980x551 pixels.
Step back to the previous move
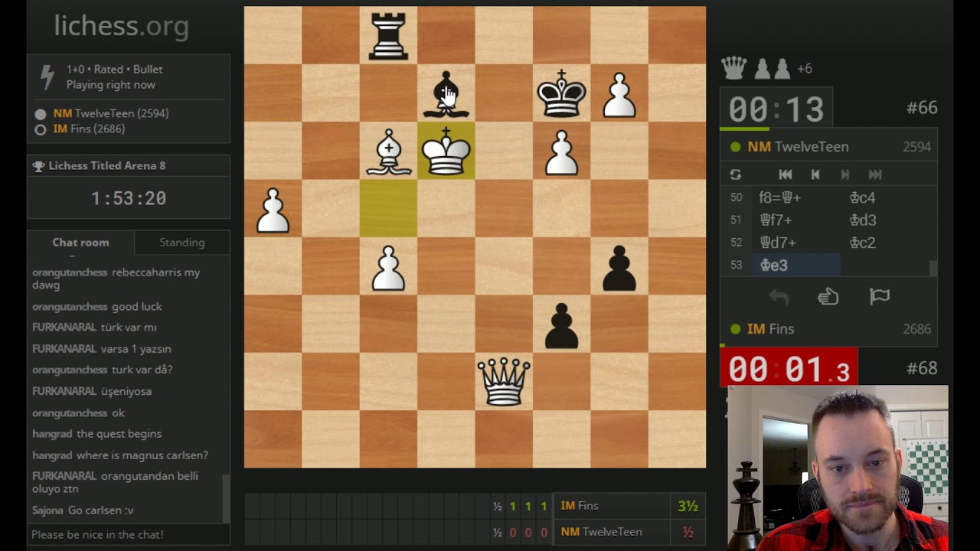[815, 174]
